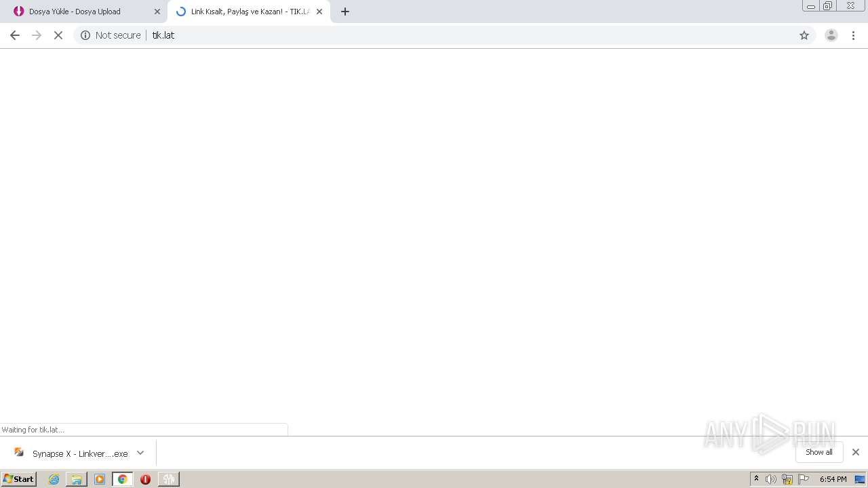868x488 pixels.
Task: Open Windows Media Player from taskbar
Action: pyautogui.click(x=100, y=479)
